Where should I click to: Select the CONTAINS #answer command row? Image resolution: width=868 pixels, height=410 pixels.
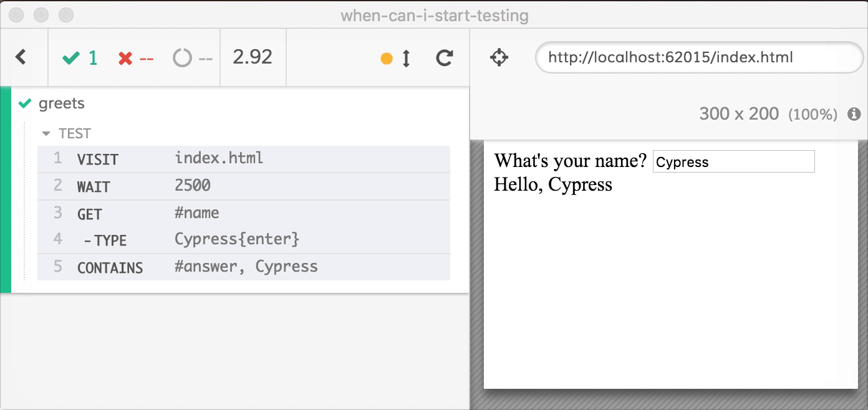coord(243,267)
